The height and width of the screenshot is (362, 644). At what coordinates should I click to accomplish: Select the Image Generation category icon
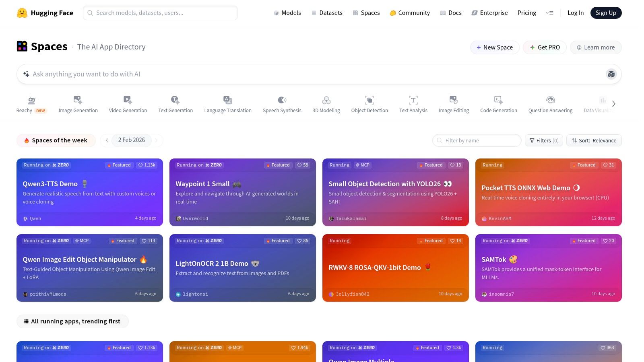(78, 100)
